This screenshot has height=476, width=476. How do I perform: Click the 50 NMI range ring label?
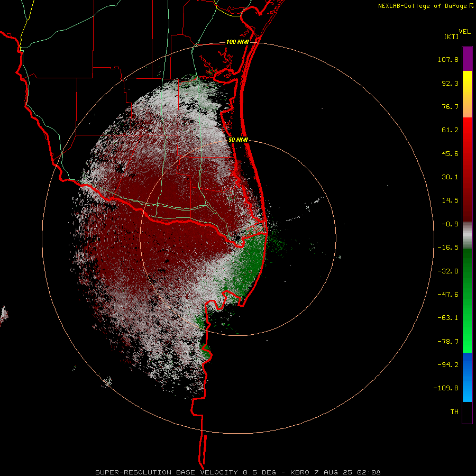pyautogui.click(x=238, y=140)
